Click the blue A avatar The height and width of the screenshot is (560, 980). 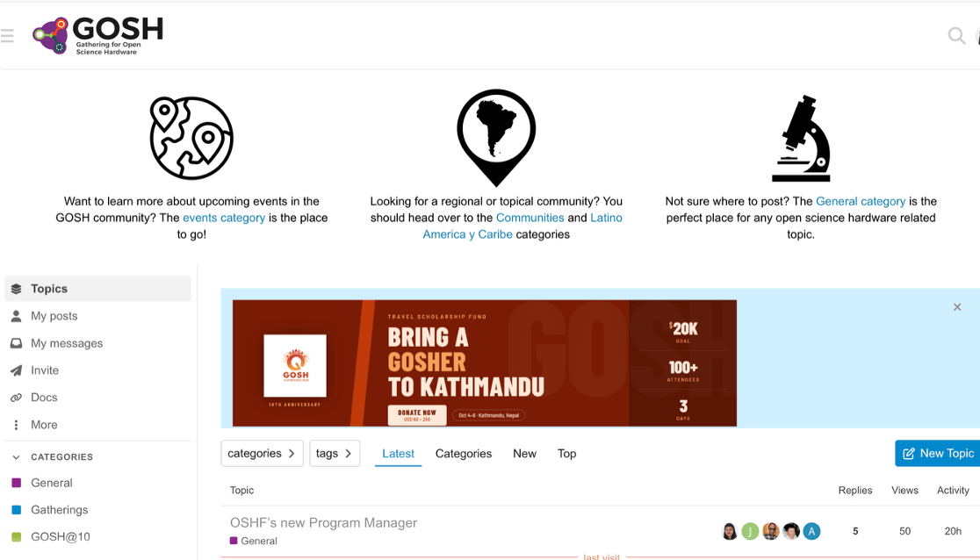click(811, 531)
